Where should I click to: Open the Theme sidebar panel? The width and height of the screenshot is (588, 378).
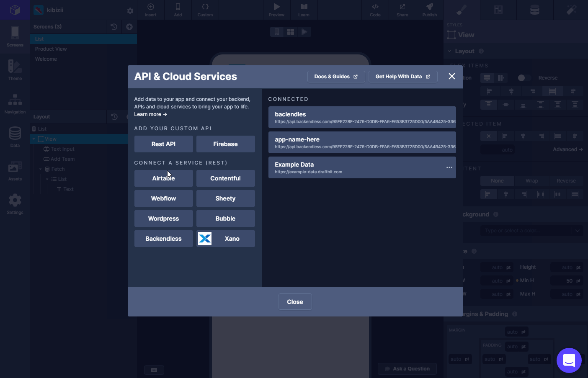(15, 70)
